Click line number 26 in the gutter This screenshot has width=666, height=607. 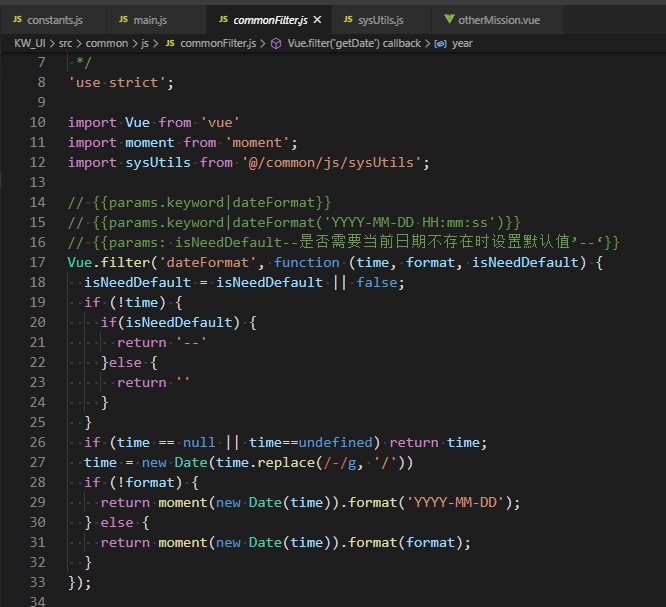[x=37, y=442]
